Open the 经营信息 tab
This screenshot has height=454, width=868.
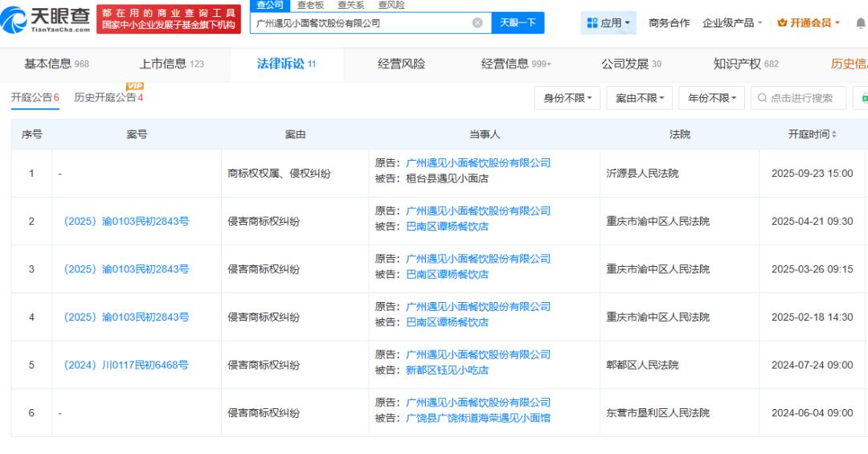516,63
